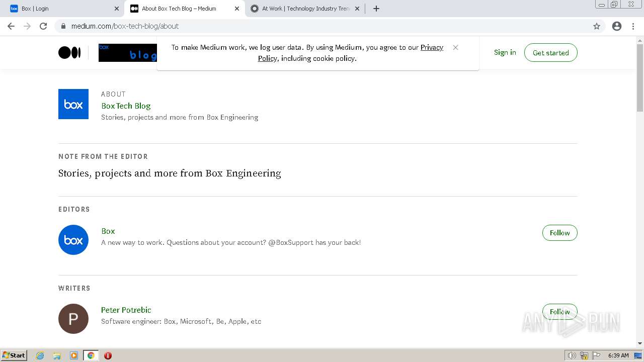The height and width of the screenshot is (362, 644).
Task: Open the media player taskbar icon
Action: pos(74,355)
